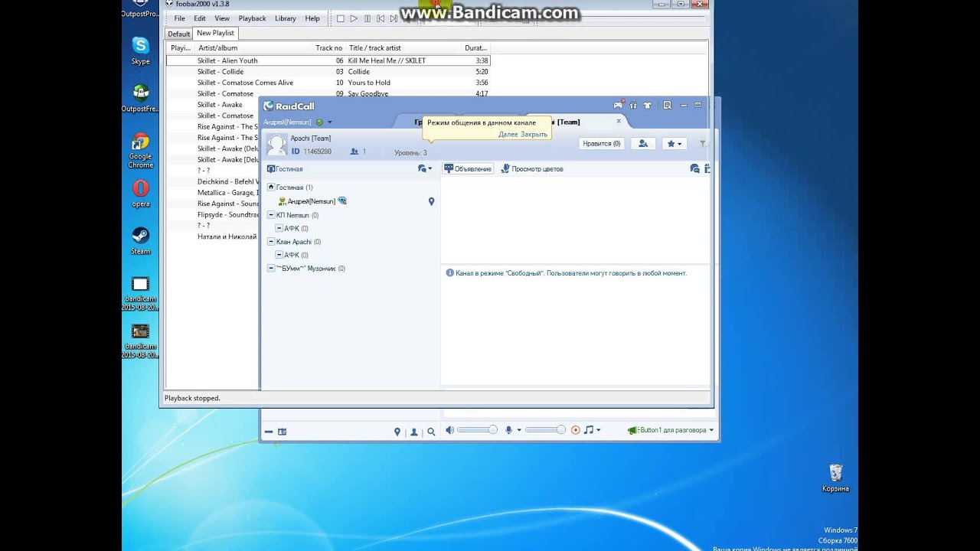Close the [Team] tab in RaidCall

click(619, 121)
